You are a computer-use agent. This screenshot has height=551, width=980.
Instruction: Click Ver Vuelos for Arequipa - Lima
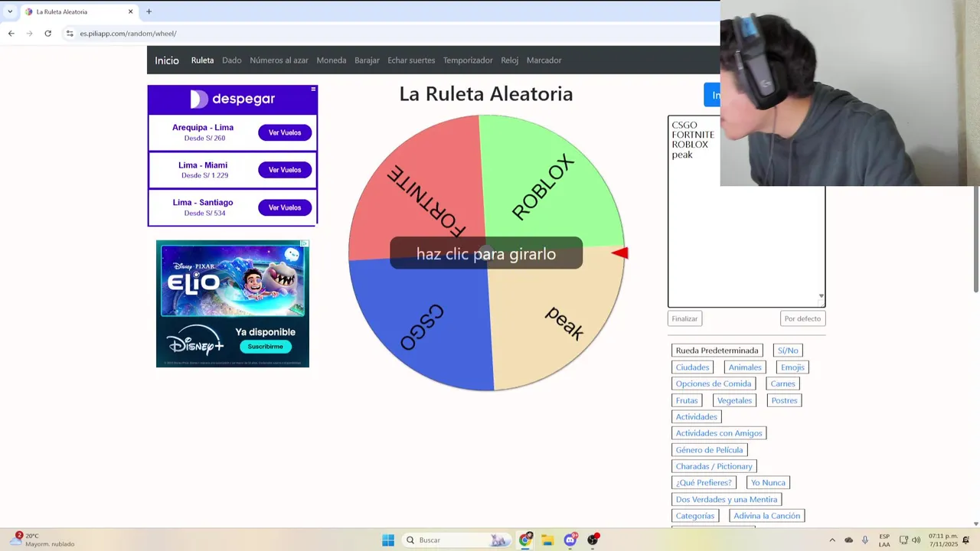285,132
